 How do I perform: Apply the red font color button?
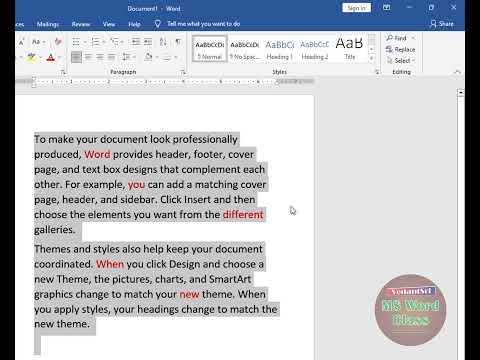[51, 57]
